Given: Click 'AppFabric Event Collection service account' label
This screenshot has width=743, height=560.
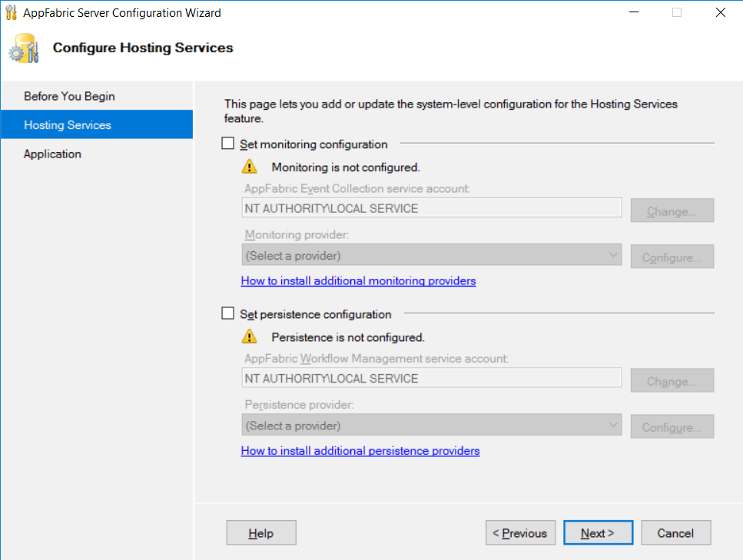Looking at the screenshot, I should coord(357,188).
